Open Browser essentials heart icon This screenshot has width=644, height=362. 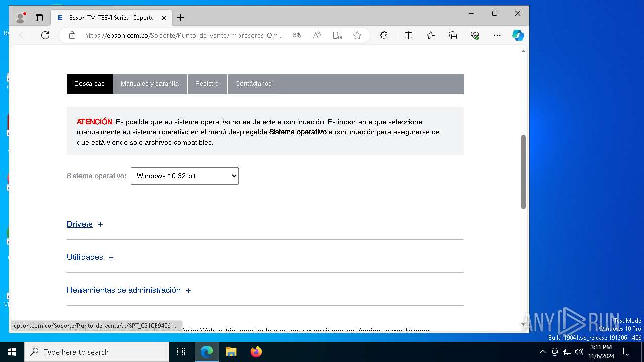[475, 35]
